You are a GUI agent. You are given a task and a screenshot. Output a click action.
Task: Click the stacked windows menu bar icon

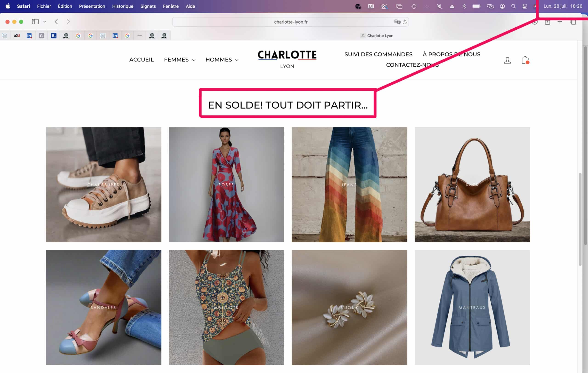(x=399, y=6)
